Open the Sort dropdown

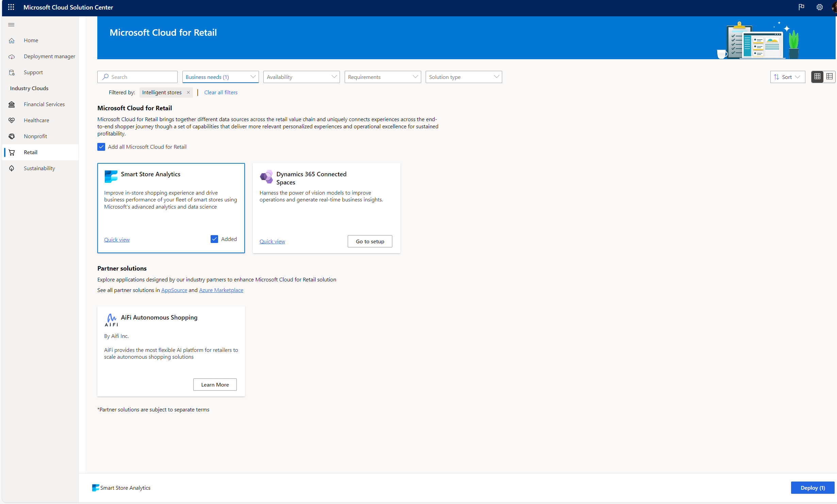tap(788, 77)
